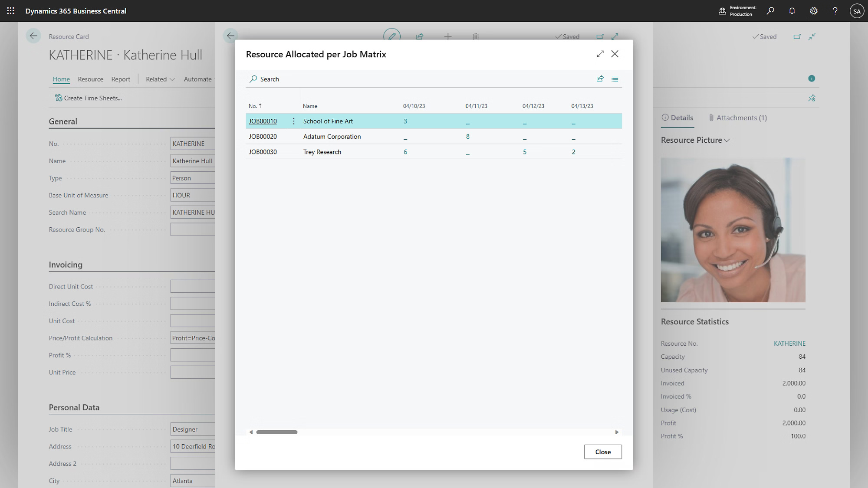Image resolution: width=868 pixels, height=488 pixels.
Task: Select the edit pencil icon above the dialog
Action: pos(392,36)
